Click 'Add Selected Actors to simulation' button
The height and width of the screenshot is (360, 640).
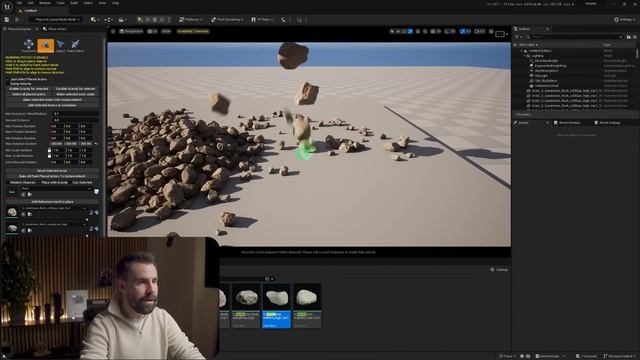click(x=52, y=105)
